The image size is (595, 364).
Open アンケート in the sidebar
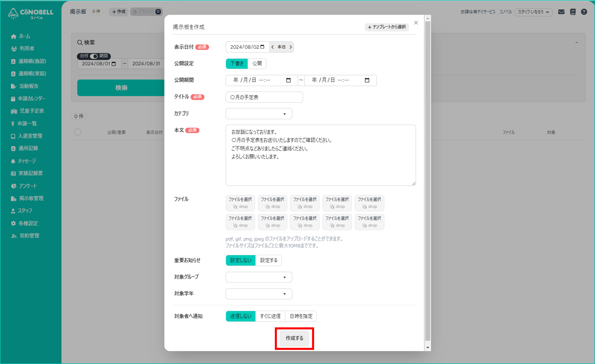(x=24, y=186)
